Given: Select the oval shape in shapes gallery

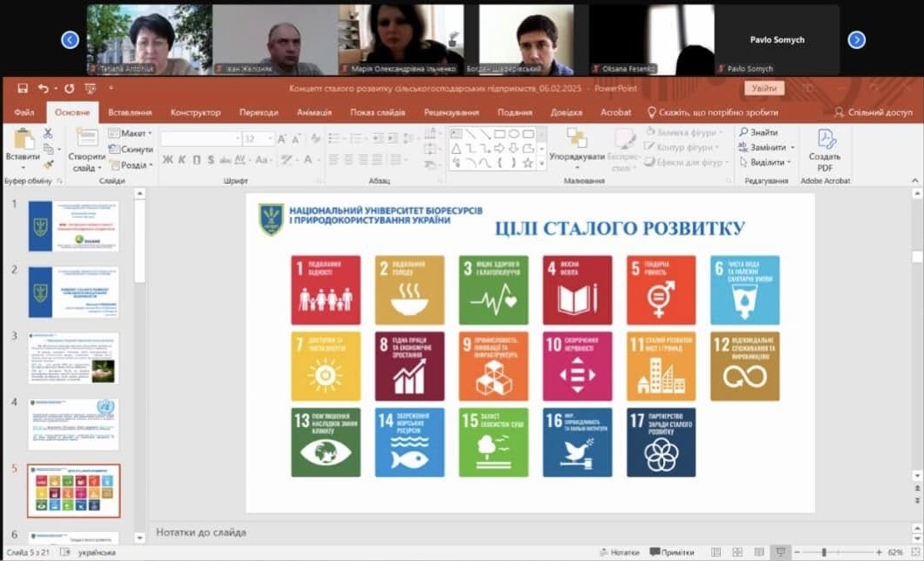Looking at the screenshot, I should (x=514, y=134).
